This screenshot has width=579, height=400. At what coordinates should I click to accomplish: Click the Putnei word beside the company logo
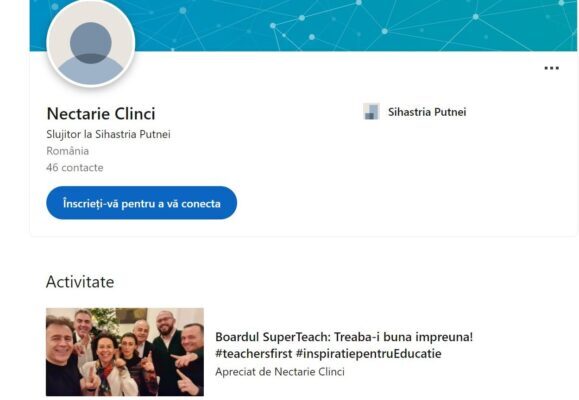click(450, 112)
